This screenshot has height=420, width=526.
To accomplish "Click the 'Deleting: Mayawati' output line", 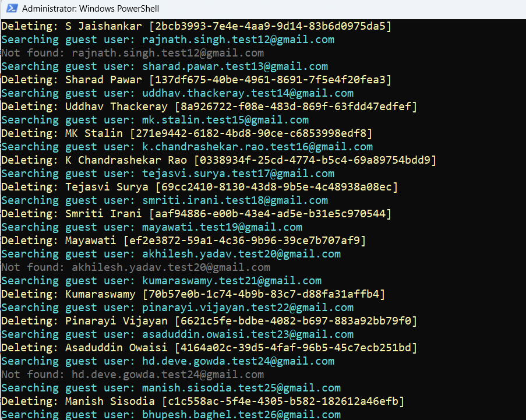I will pos(183,241).
